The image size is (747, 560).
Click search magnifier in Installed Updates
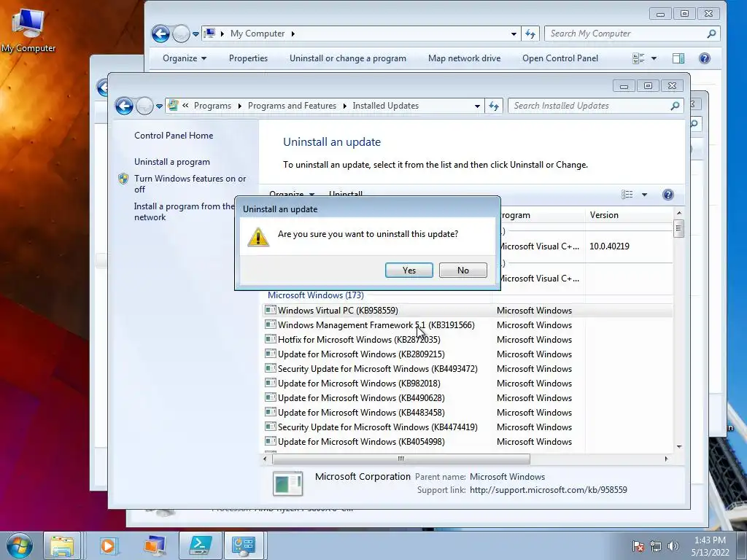point(675,106)
